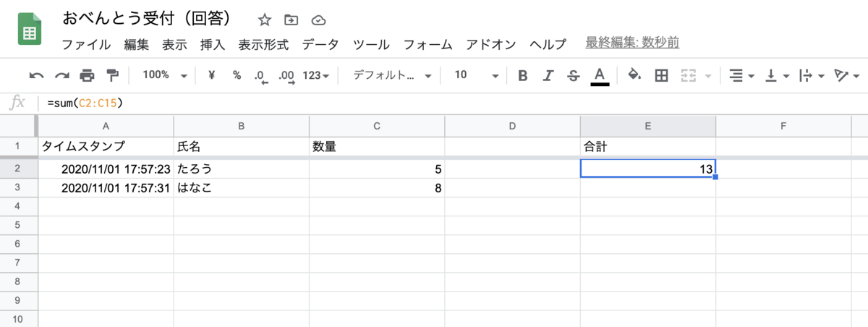The height and width of the screenshot is (327, 868).
Task: Select row 1 header
Action: [18, 146]
